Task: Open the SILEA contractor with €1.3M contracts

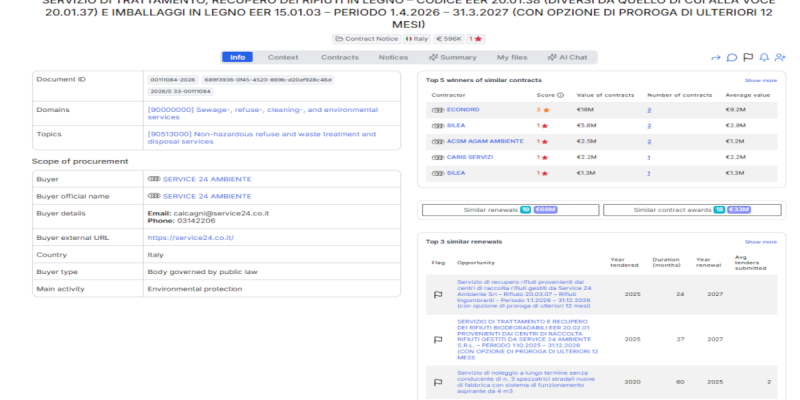Action: pyautogui.click(x=456, y=173)
